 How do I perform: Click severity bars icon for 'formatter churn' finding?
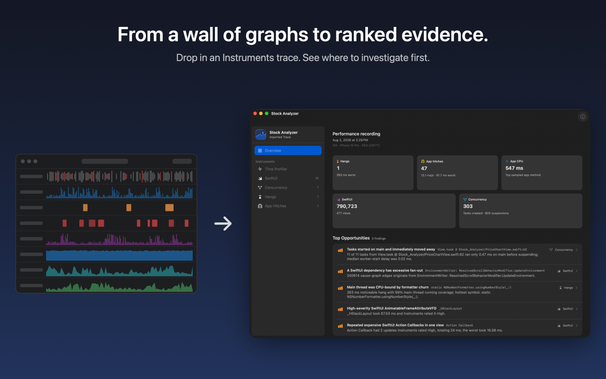[x=340, y=288]
